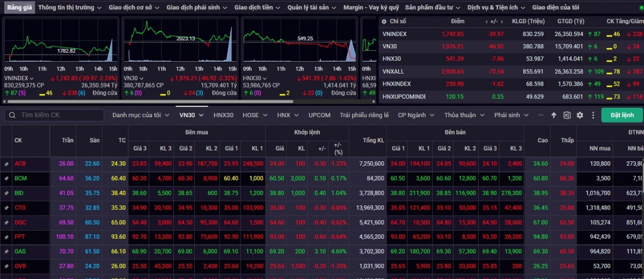Expand the Danh mục của tôi dropdown

(x=140, y=115)
